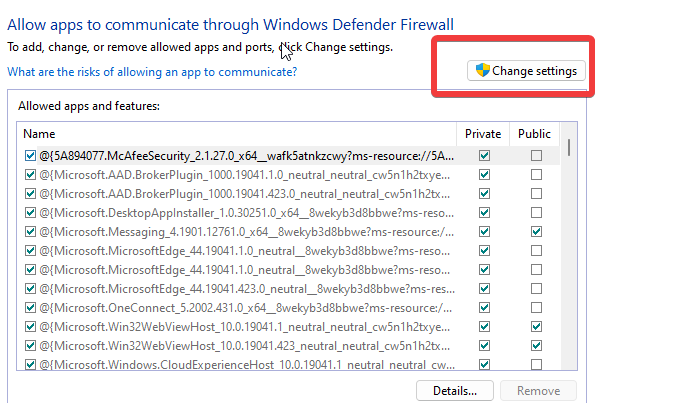688x403 pixels.
Task: Open Details for the selected app
Action: [x=455, y=391]
